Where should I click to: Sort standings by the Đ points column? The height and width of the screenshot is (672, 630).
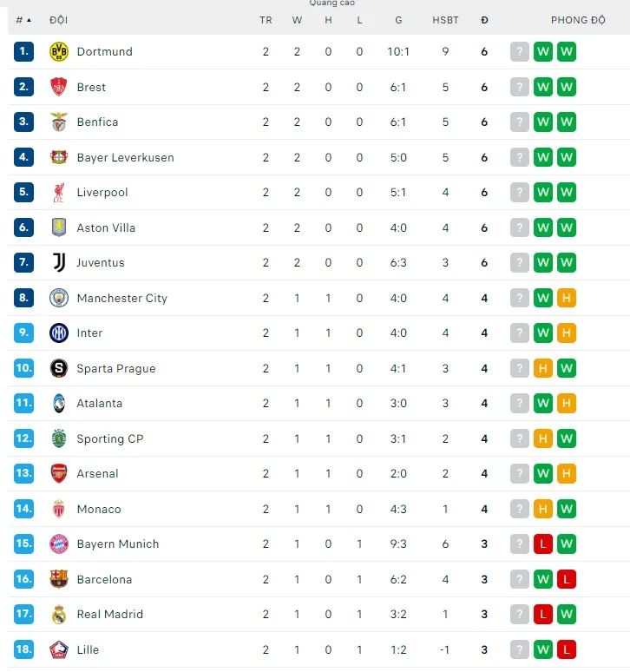[484, 20]
